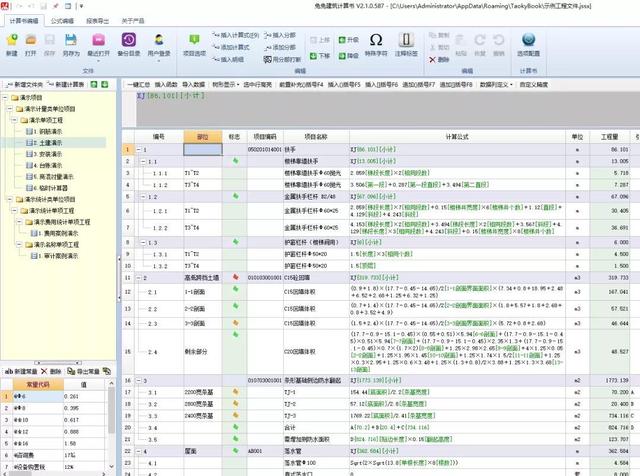Open the 数据列定义 dropdown
This screenshot has height=476, width=640.
tap(496, 85)
